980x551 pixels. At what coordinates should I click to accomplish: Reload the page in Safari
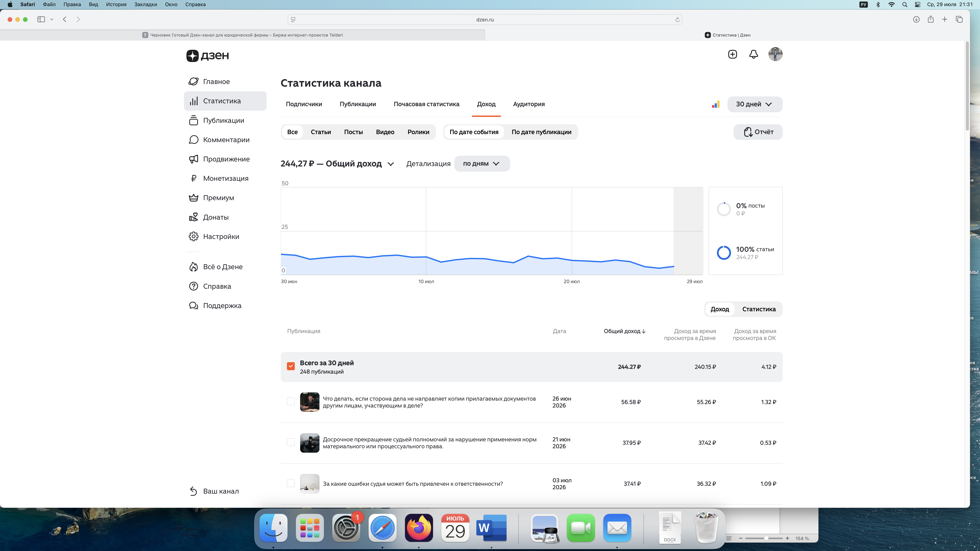[678, 20]
